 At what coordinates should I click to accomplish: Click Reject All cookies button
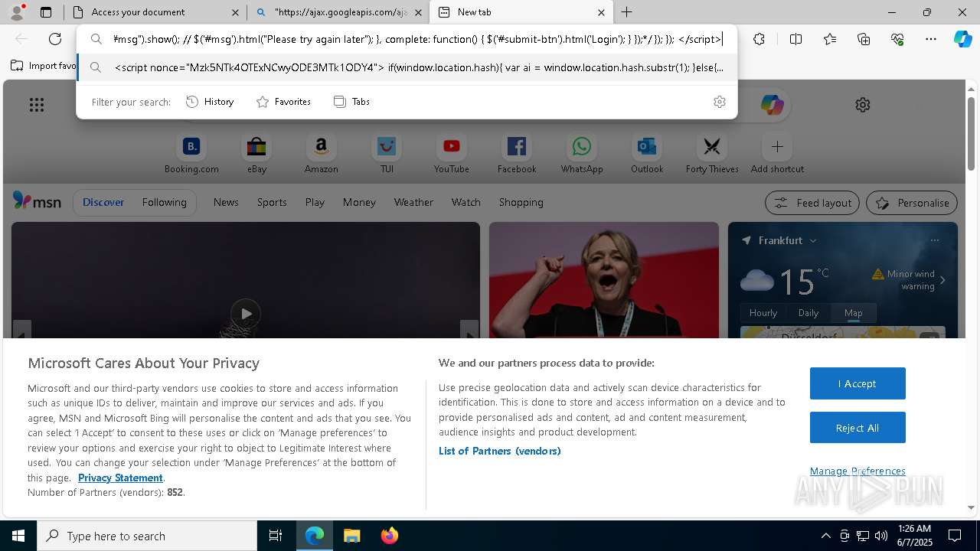857,428
